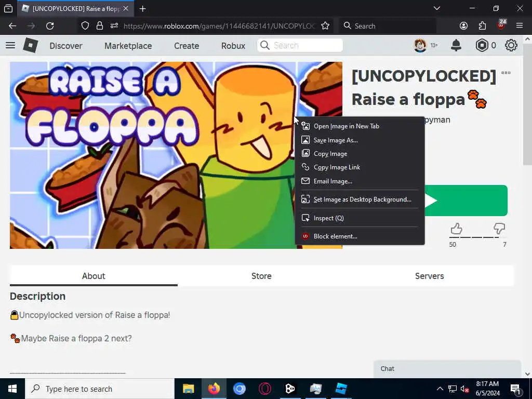This screenshot has height=399, width=532.
Task: Click the green Play button
Action: (x=466, y=201)
